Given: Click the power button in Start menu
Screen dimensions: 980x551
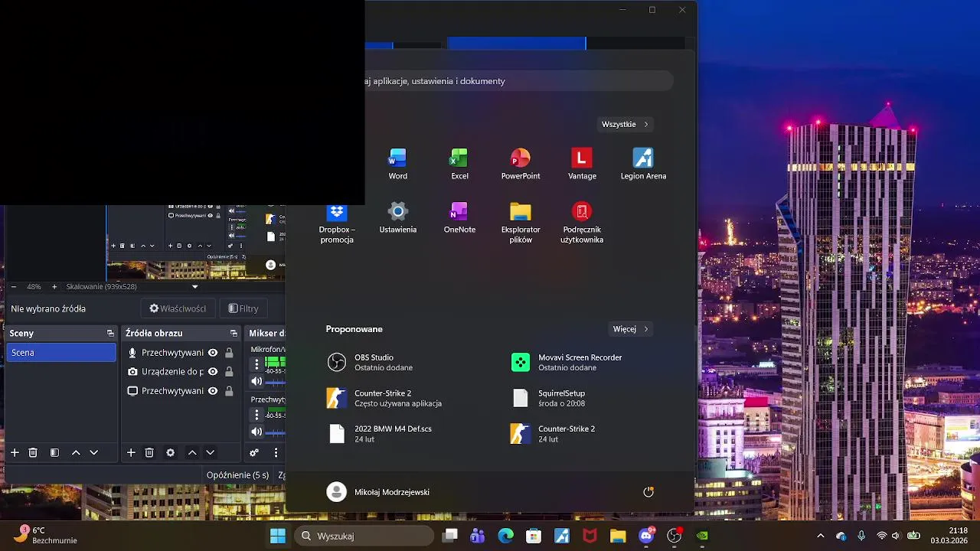Looking at the screenshot, I should tap(648, 492).
